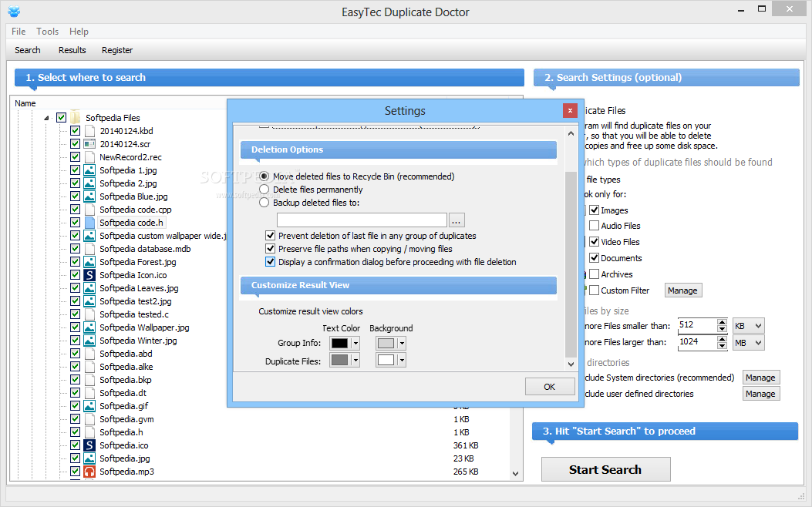Click Manage for System directories
This screenshot has width=812, height=507.
click(x=760, y=378)
